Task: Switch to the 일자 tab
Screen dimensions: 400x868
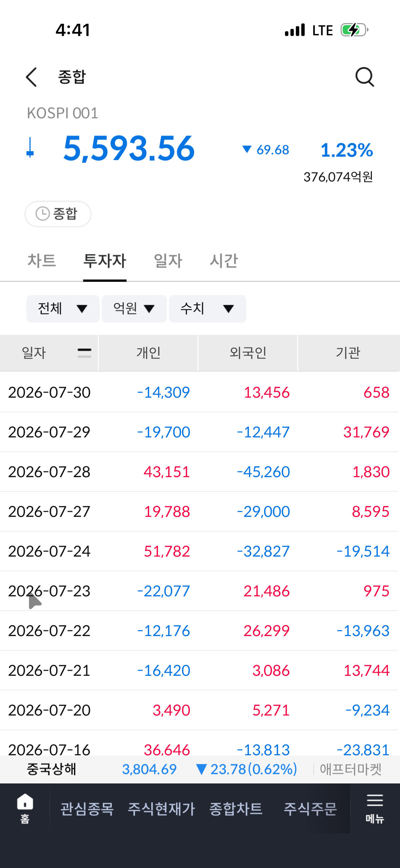Action: pos(168,261)
